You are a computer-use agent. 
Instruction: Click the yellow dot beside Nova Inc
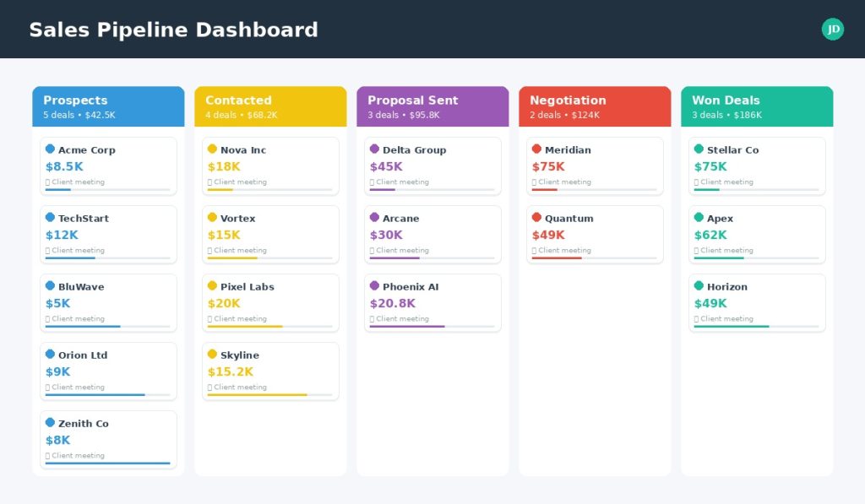click(x=212, y=149)
